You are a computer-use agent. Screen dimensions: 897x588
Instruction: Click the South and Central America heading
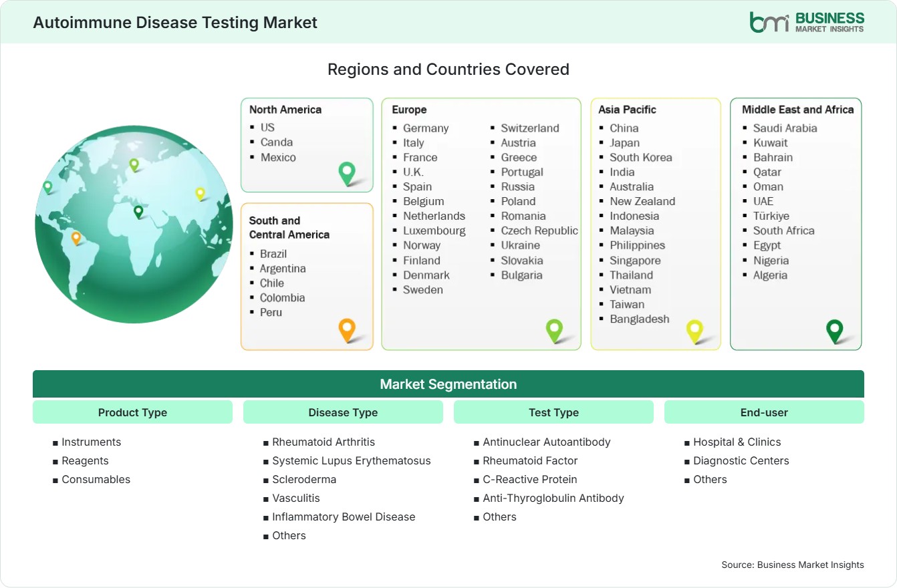coord(289,227)
